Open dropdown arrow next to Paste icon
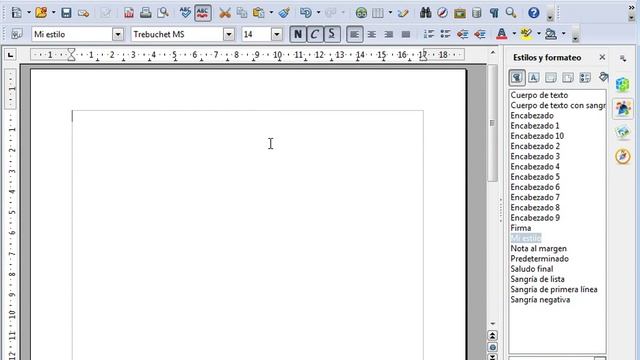Image resolution: width=640 pixels, height=360 pixels. click(271, 13)
